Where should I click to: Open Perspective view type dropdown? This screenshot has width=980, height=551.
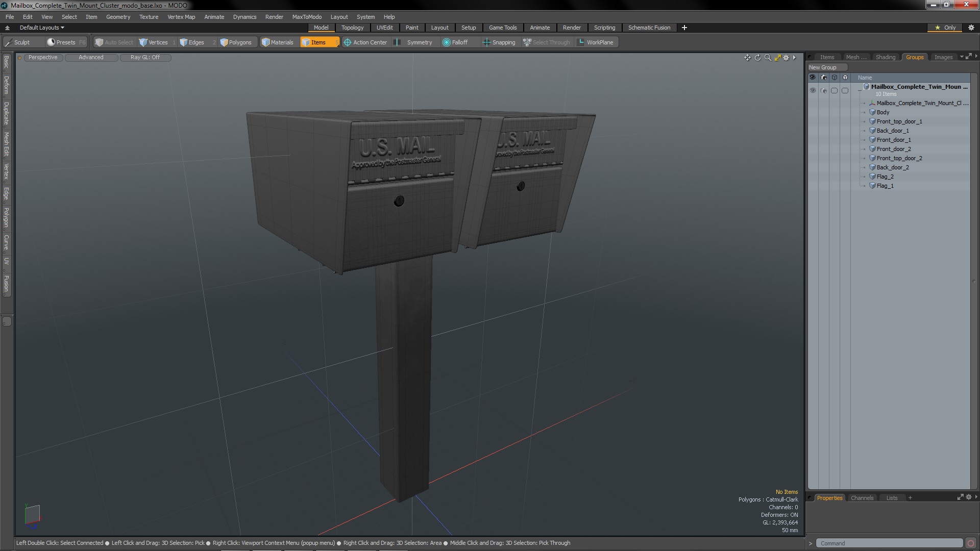coord(43,57)
